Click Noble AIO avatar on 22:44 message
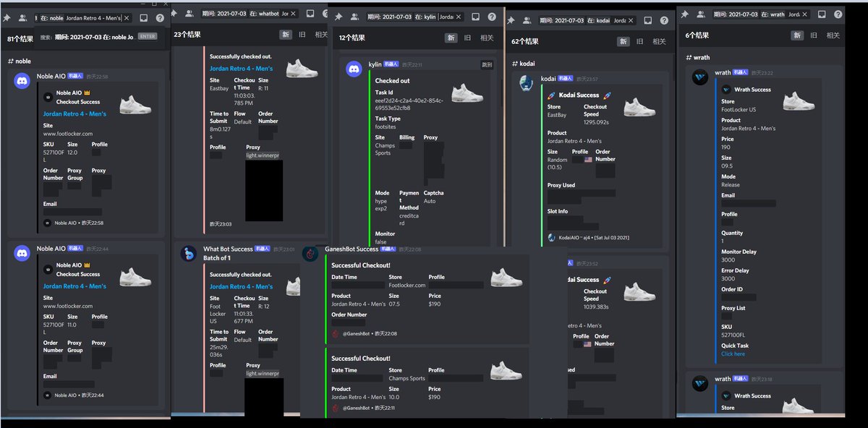 coord(22,254)
